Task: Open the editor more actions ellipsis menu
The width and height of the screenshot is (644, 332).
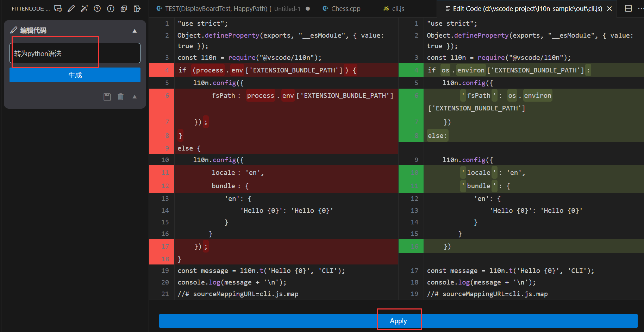Action: click(640, 8)
